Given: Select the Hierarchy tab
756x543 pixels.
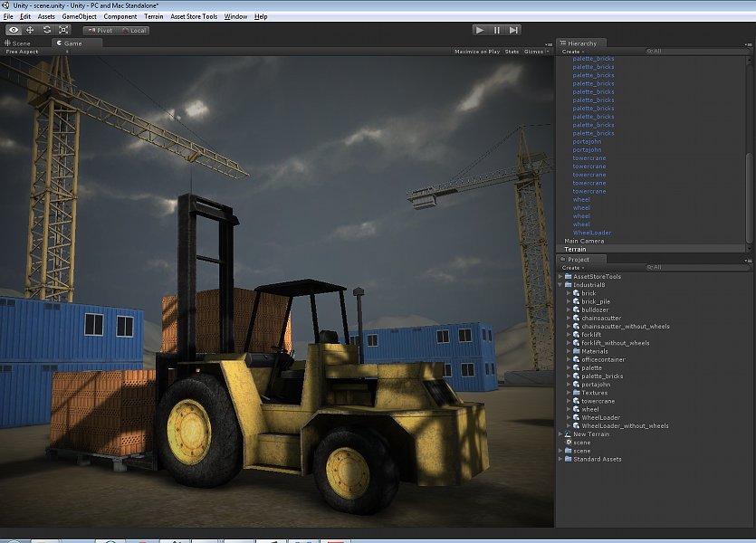Looking at the screenshot, I should coord(581,43).
